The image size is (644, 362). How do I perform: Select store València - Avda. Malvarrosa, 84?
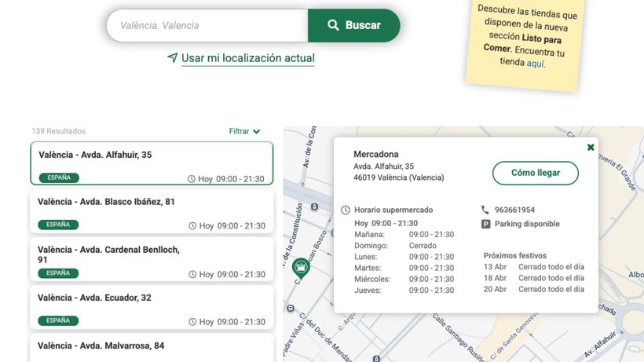click(152, 348)
